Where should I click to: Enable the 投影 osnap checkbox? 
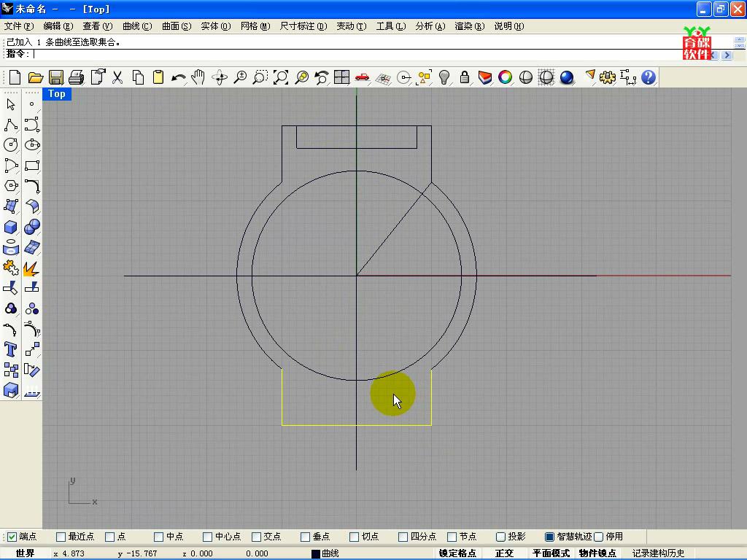click(500, 537)
